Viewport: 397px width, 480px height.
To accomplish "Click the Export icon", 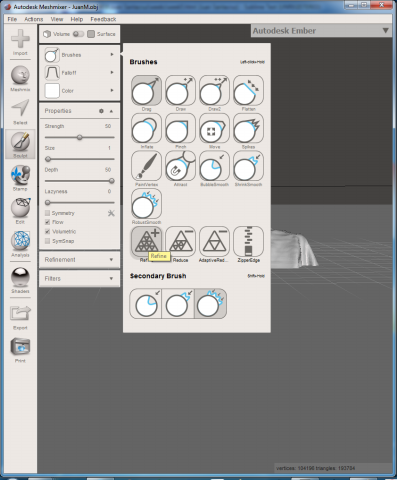I will click(20, 317).
